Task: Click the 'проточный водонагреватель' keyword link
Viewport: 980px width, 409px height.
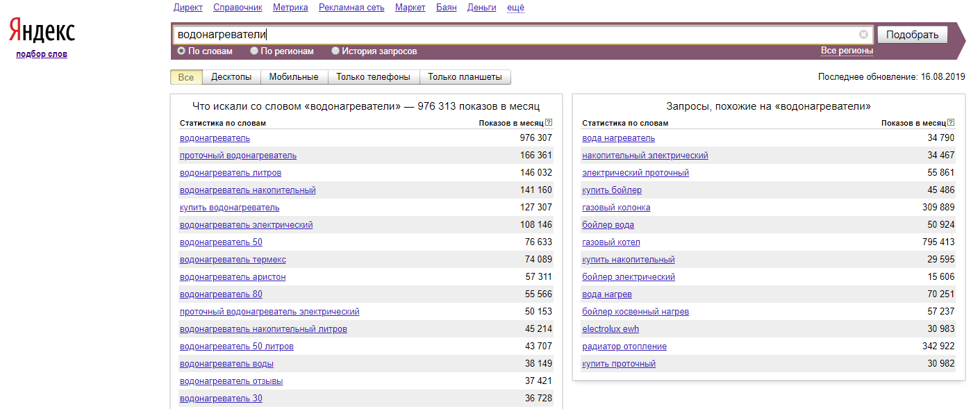Action: coord(238,156)
